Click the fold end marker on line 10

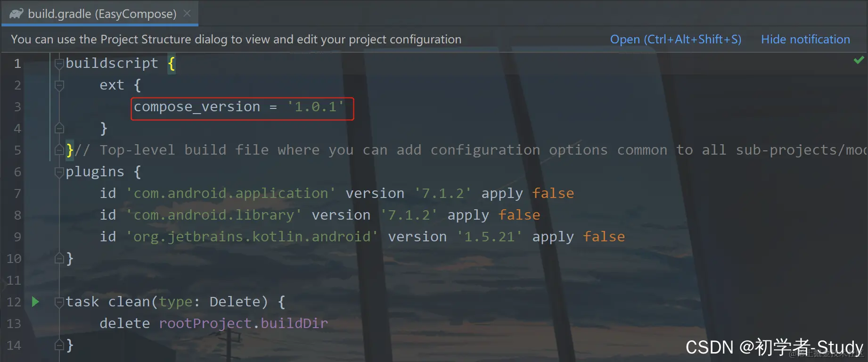pyautogui.click(x=59, y=258)
